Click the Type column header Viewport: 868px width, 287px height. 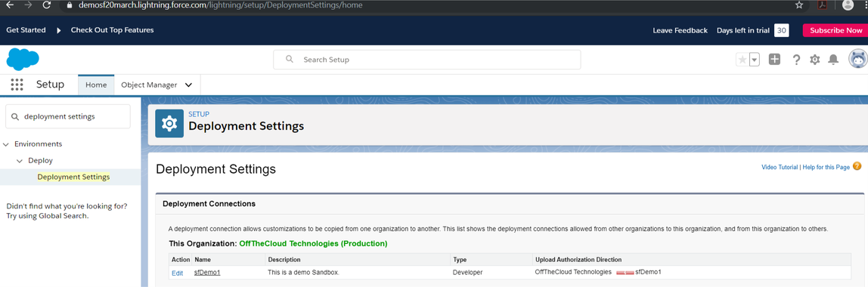[460, 259]
